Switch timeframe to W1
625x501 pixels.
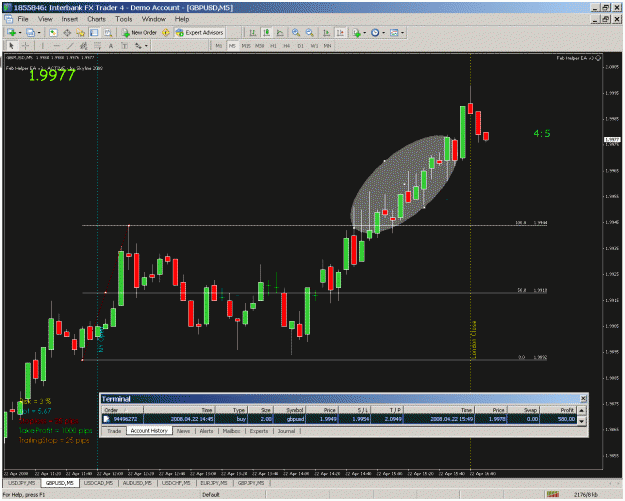pyautogui.click(x=314, y=46)
